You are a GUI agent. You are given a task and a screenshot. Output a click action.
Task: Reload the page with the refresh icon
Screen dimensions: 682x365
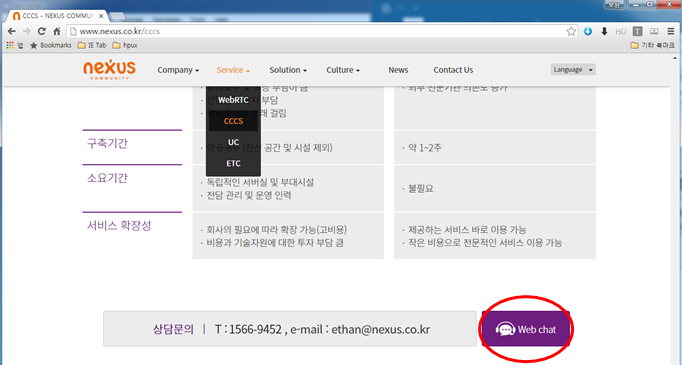click(x=41, y=31)
